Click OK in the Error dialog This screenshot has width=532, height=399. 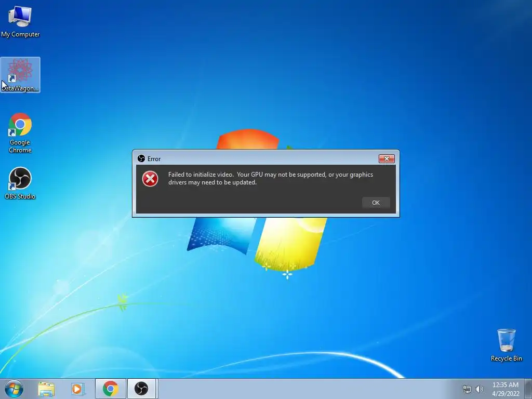(376, 203)
